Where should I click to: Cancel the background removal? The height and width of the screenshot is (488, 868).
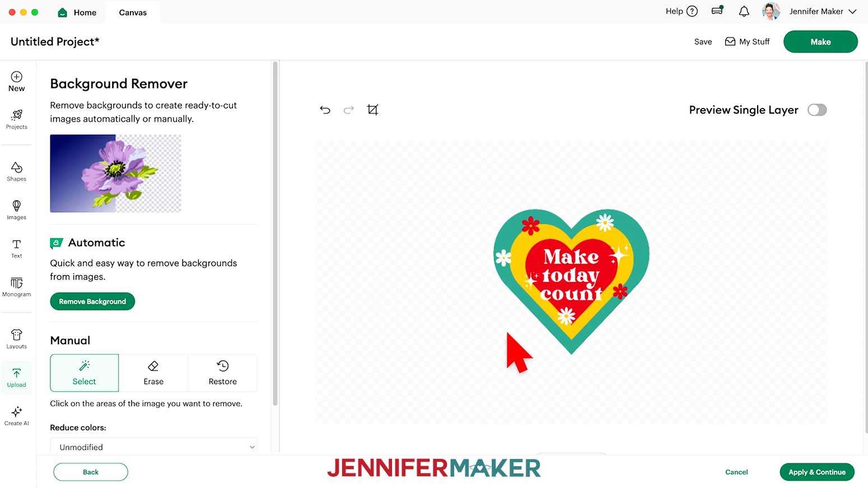click(x=736, y=472)
